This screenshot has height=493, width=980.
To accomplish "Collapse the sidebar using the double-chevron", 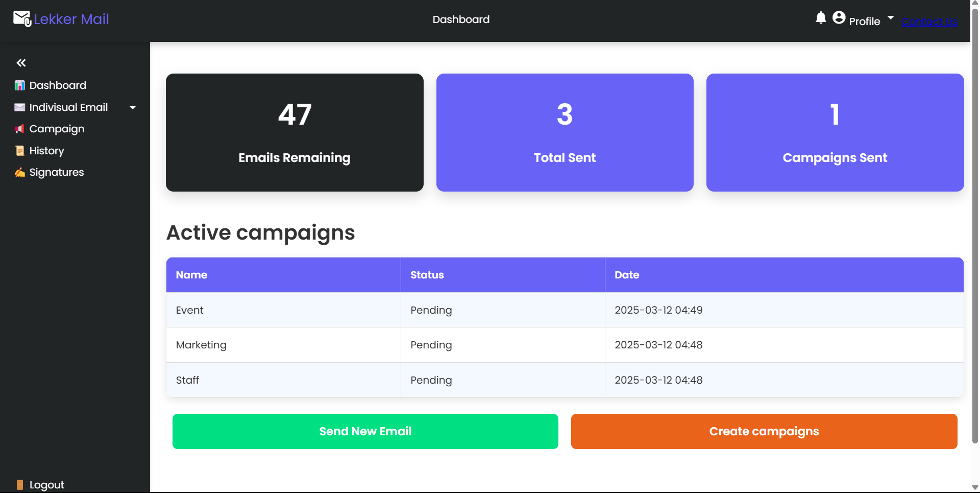I will (x=21, y=62).
